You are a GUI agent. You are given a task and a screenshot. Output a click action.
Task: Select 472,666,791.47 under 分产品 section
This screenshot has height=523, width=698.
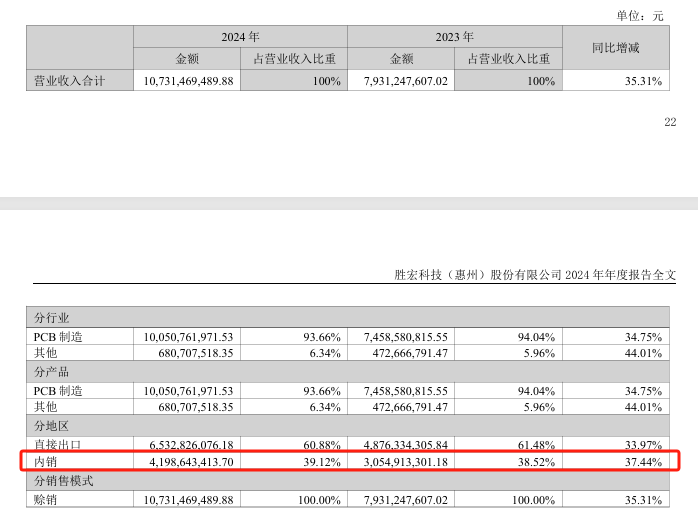410,407
